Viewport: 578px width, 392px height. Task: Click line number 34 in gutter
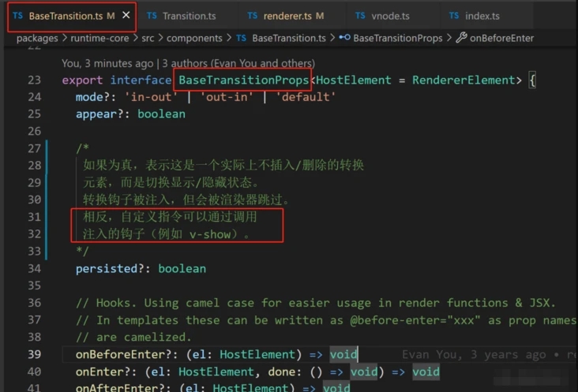pos(34,269)
